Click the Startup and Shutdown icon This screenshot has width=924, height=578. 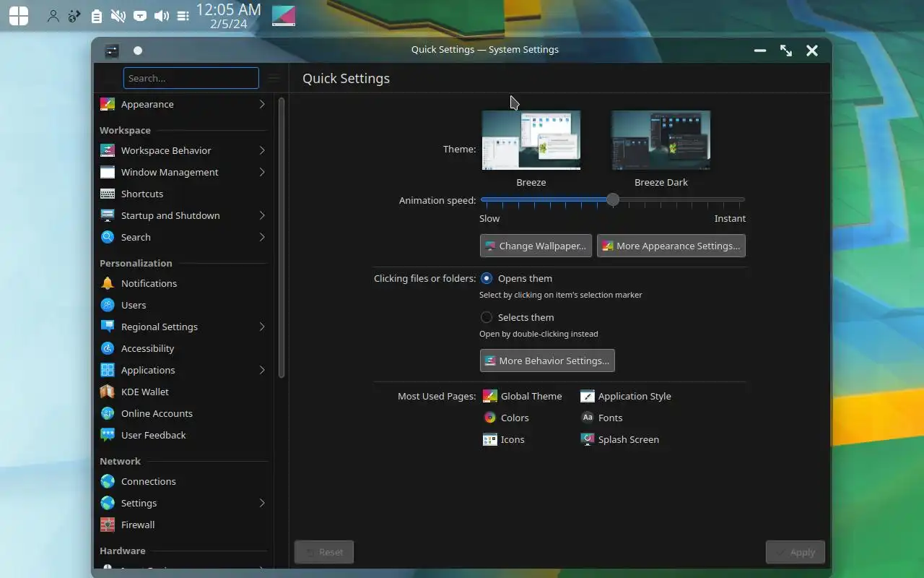point(108,215)
